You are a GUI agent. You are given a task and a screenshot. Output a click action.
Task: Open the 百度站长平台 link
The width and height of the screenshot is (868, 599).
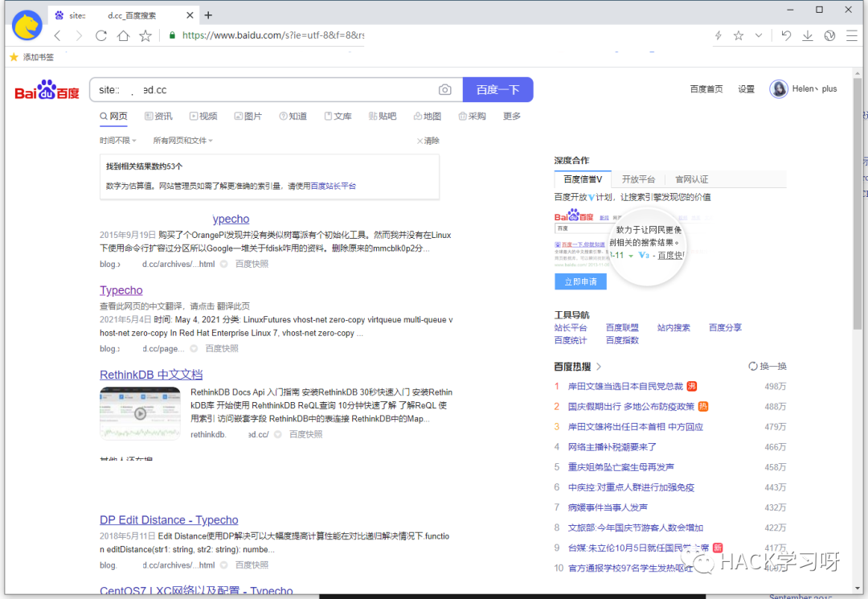pyautogui.click(x=334, y=186)
